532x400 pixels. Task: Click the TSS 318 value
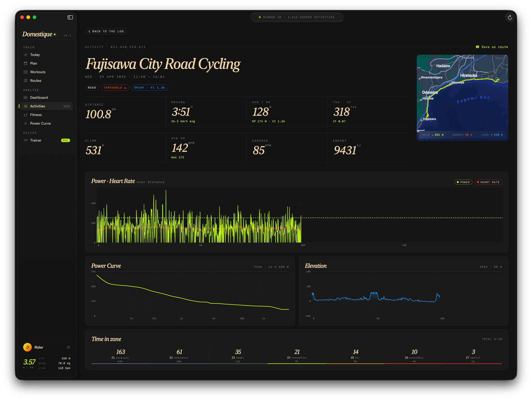pyautogui.click(x=342, y=112)
